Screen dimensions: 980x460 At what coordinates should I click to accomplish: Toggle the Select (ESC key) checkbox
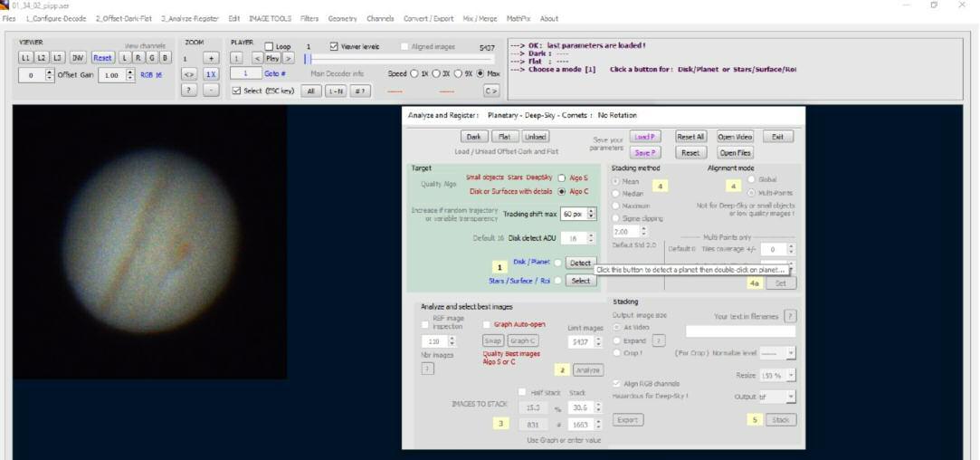click(x=236, y=91)
